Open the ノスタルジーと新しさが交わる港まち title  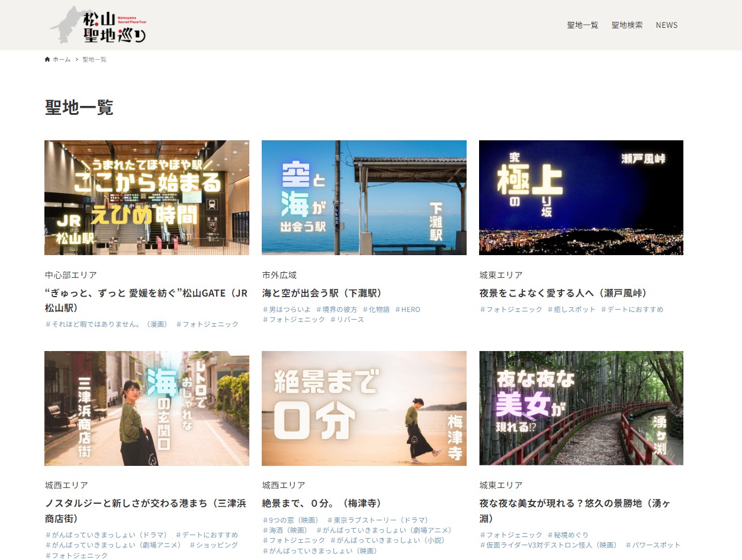click(x=146, y=511)
